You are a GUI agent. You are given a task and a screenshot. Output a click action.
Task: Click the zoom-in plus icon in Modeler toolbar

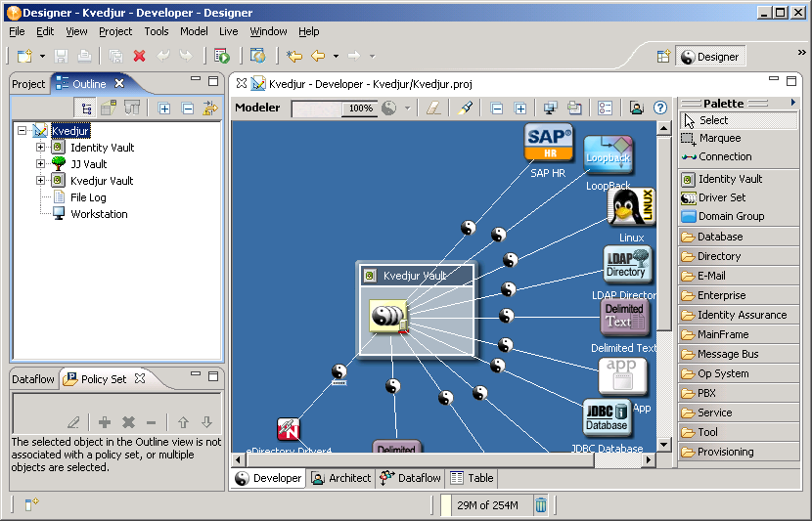520,109
